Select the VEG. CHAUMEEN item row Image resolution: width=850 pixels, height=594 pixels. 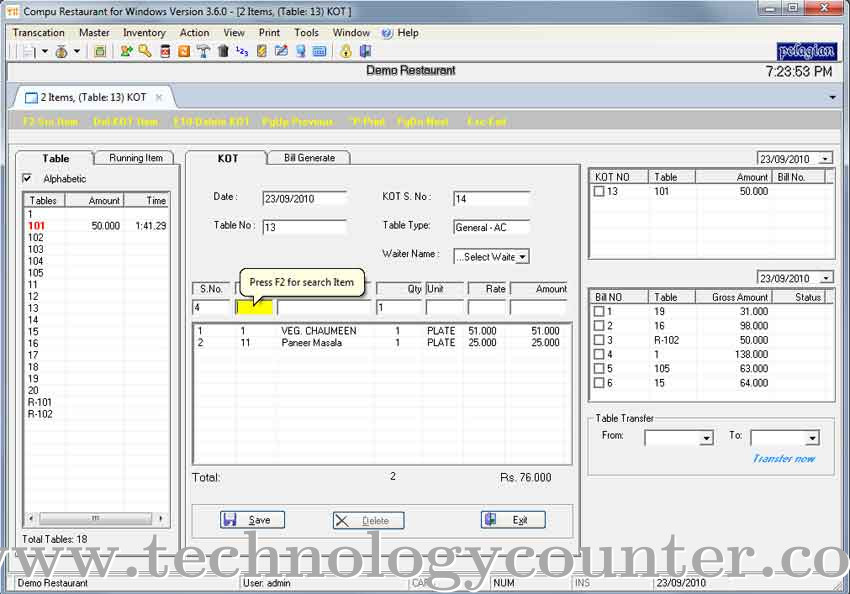pyautogui.click(x=382, y=331)
